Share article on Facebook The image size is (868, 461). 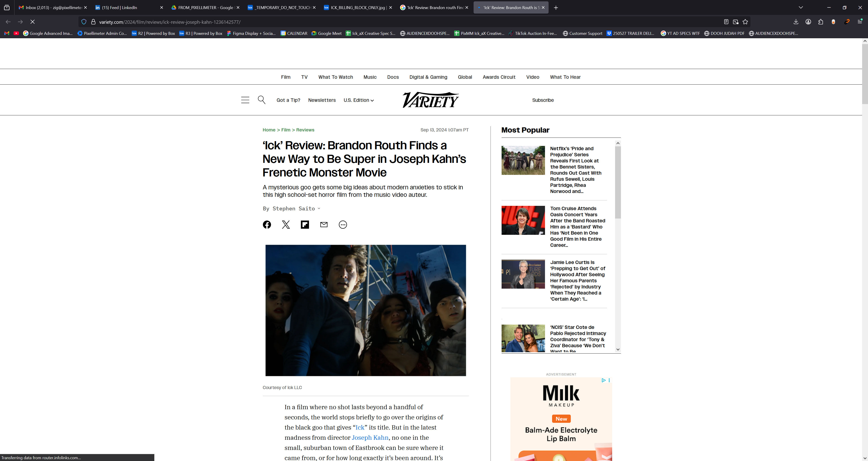pyautogui.click(x=267, y=225)
